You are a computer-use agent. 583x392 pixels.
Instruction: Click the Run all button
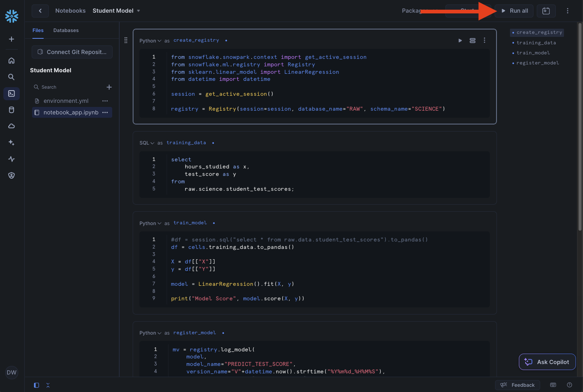(514, 11)
